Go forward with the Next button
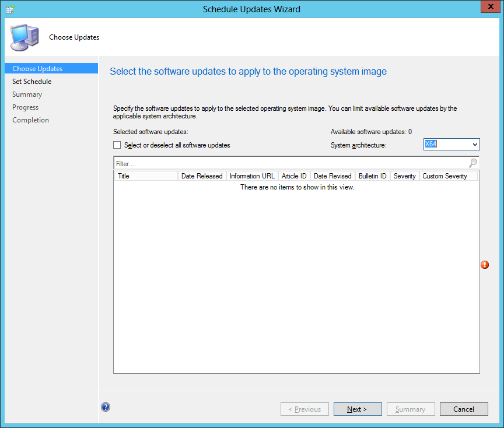The height and width of the screenshot is (428, 504). [358, 409]
